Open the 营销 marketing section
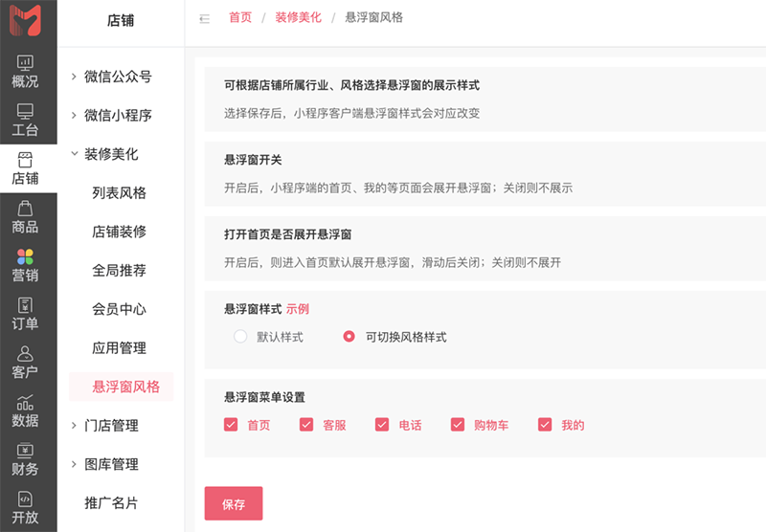 pyautogui.click(x=25, y=265)
